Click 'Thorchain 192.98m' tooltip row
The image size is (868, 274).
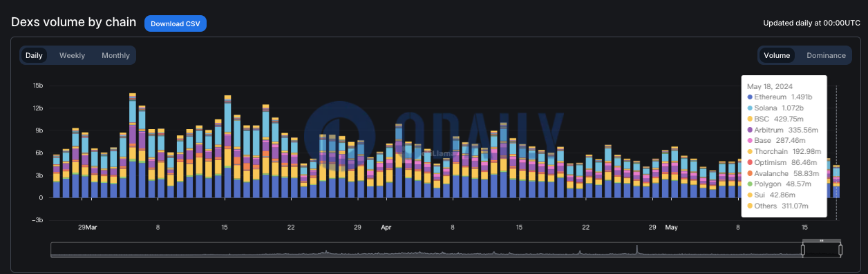784,152
